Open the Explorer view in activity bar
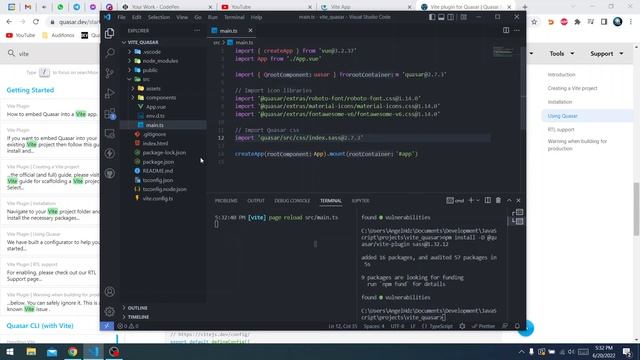This screenshot has height=360, width=640. click(x=109, y=33)
